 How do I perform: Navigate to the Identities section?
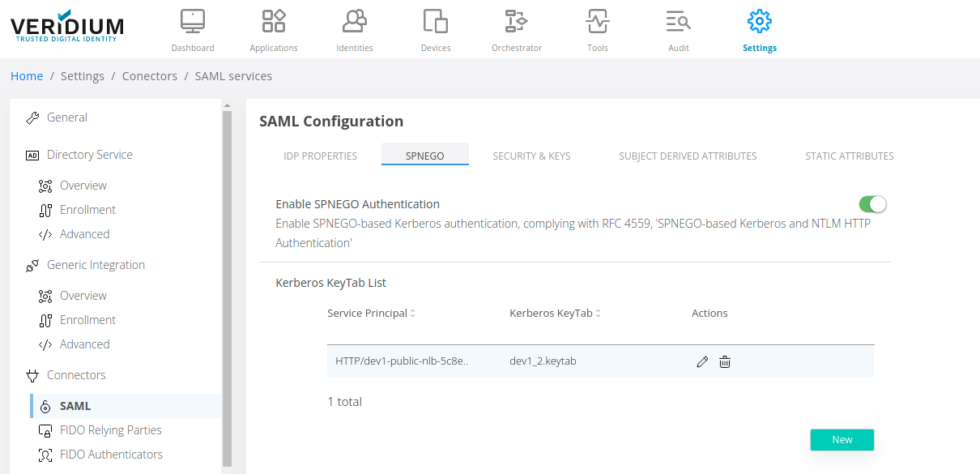(354, 30)
